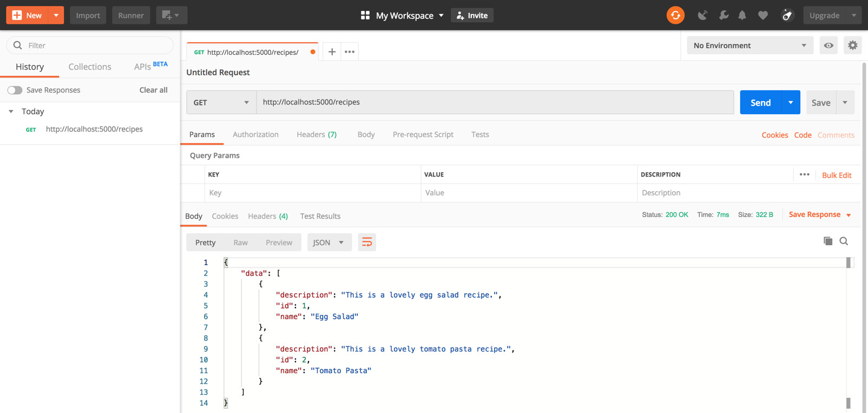The height and width of the screenshot is (413, 868).
Task: Click the sidebar Filter field
Action: 90,45
